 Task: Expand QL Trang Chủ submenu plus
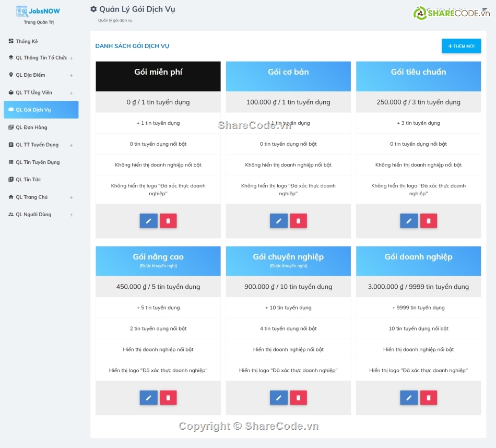[x=71, y=197]
